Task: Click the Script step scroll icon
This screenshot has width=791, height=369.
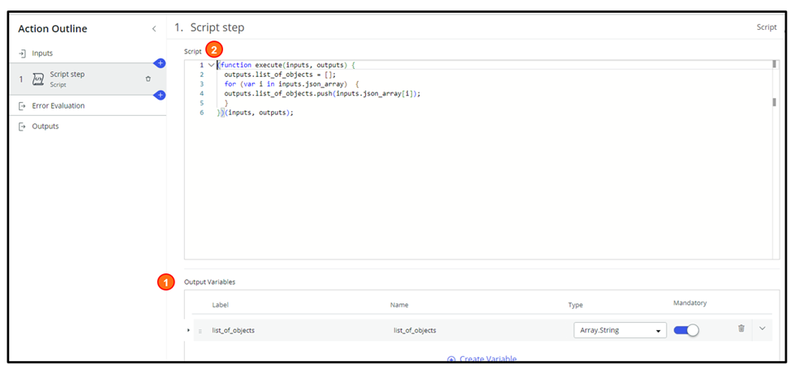Action: (38, 79)
